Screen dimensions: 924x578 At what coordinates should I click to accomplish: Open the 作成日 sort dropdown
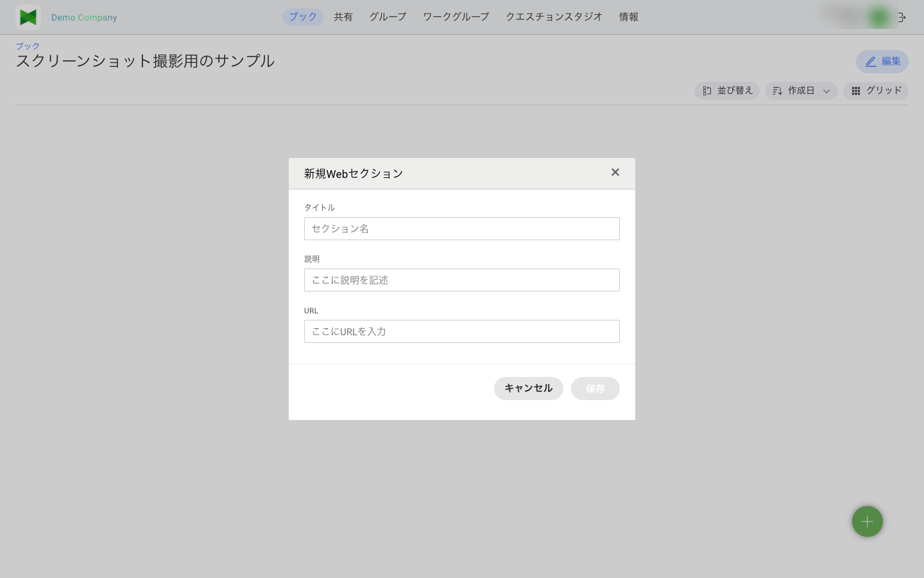tap(801, 91)
